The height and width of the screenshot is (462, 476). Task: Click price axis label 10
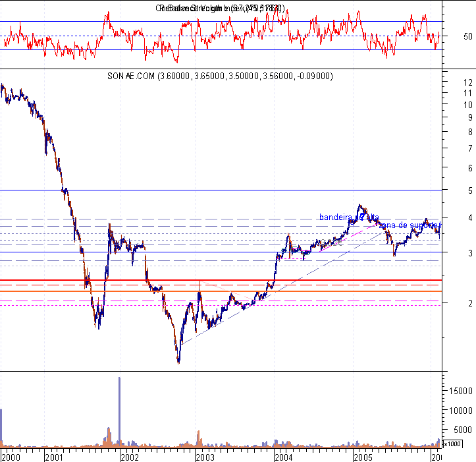pyautogui.click(x=468, y=105)
